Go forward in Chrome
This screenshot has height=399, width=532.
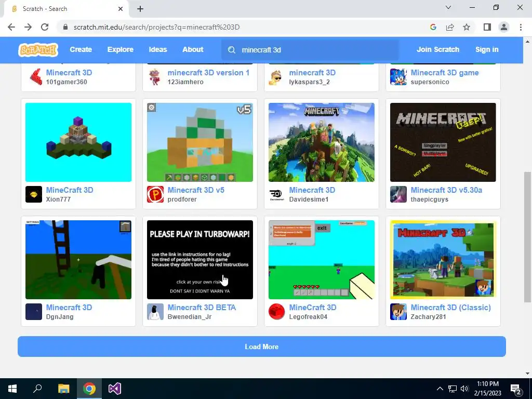[x=28, y=27]
